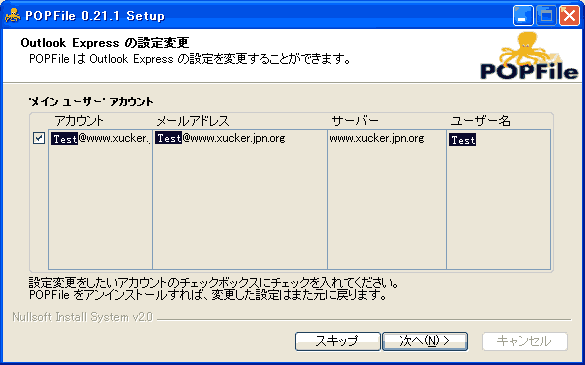Click the Nullsoft Install System v2.0 text
The height and width of the screenshot is (365, 585).
(x=82, y=317)
